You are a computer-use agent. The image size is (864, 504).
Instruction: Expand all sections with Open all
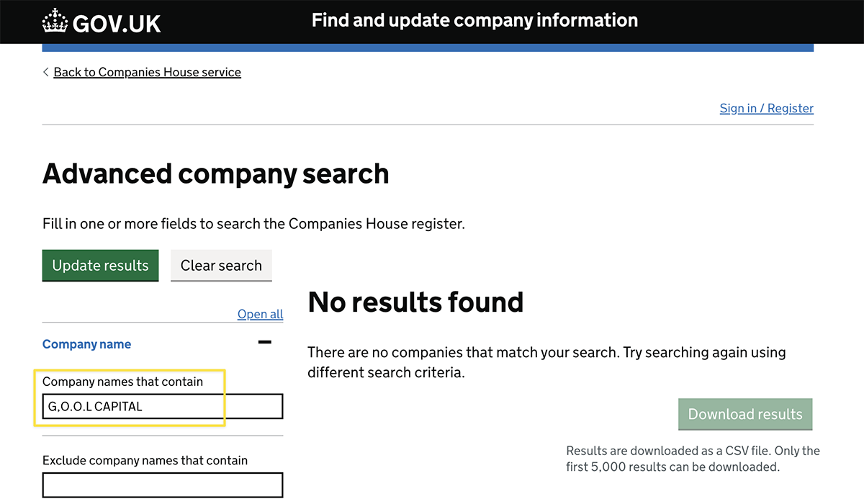[260, 314]
